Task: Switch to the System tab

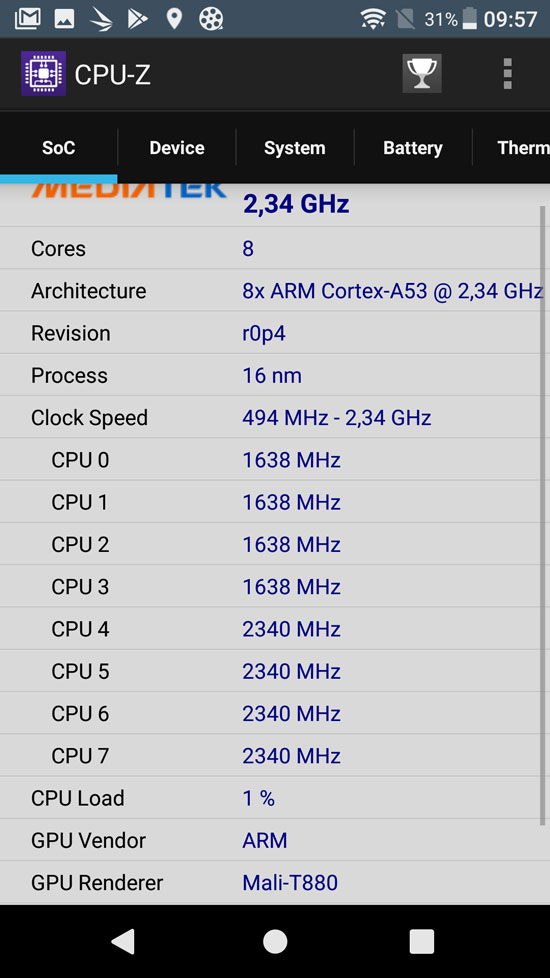Action: click(x=294, y=148)
